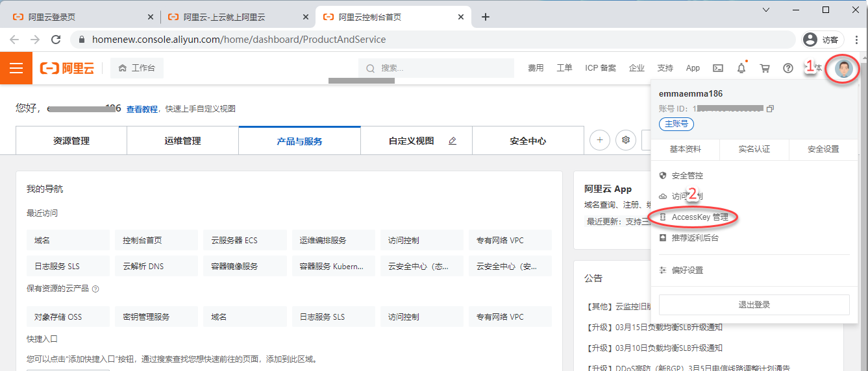
Task: Open the App menu in header
Action: [x=693, y=68]
